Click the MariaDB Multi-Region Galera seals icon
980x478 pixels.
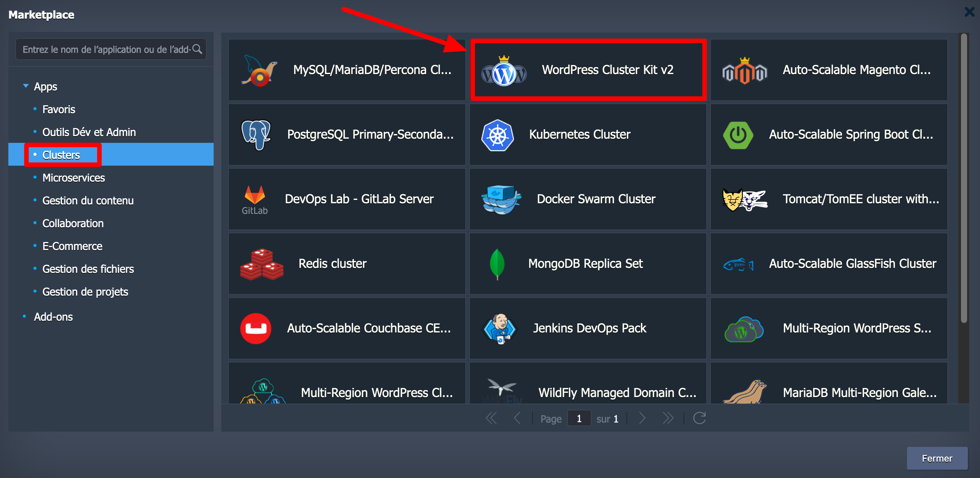[x=745, y=392]
